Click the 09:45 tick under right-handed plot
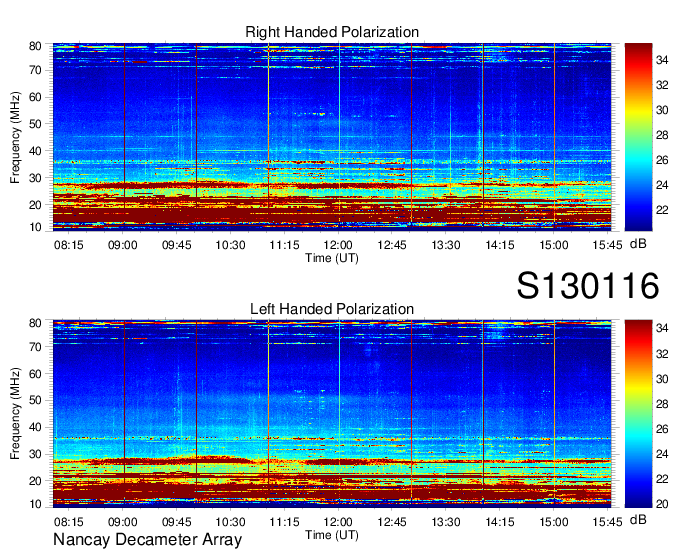This screenshot has width=680, height=552. tap(177, 245)
